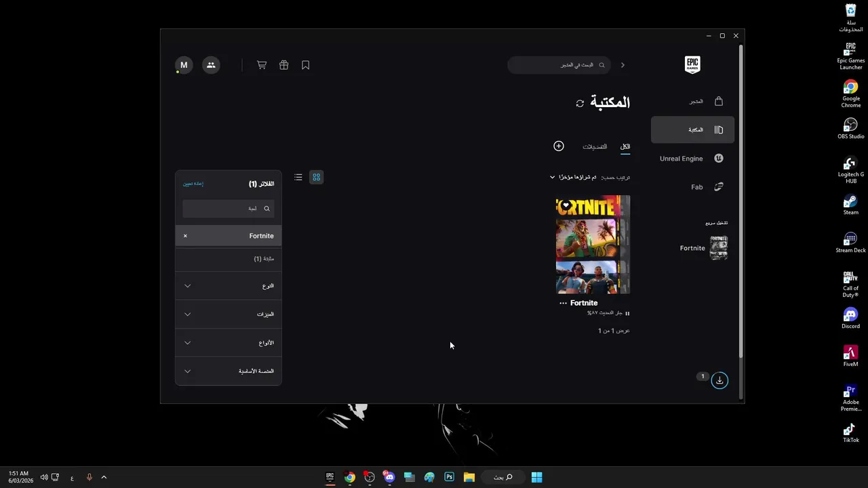This screenshot has height=488, width=868.
Task: Open File Explorer from the taskbar
Action: click(x=469, y=477)
